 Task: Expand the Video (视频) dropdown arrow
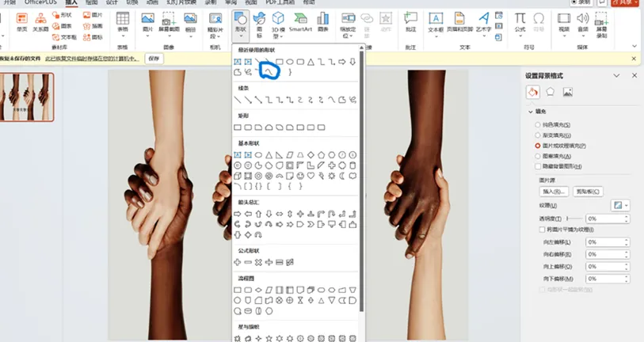tap(564, 36)
